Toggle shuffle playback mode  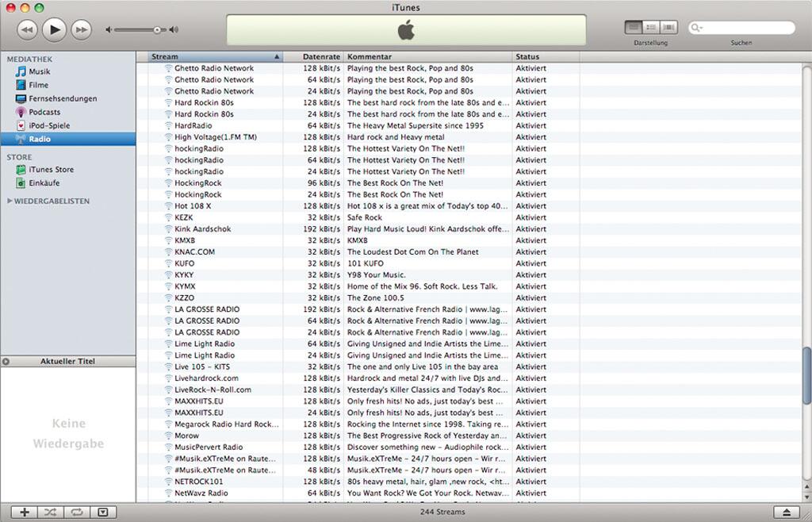tap(50, 512)
